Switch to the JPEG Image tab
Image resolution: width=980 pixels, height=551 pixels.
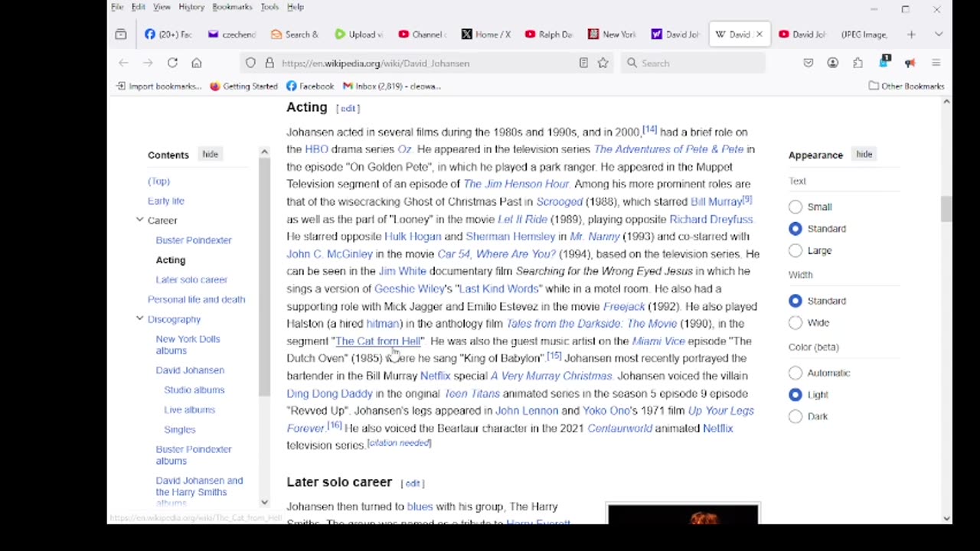864,34
